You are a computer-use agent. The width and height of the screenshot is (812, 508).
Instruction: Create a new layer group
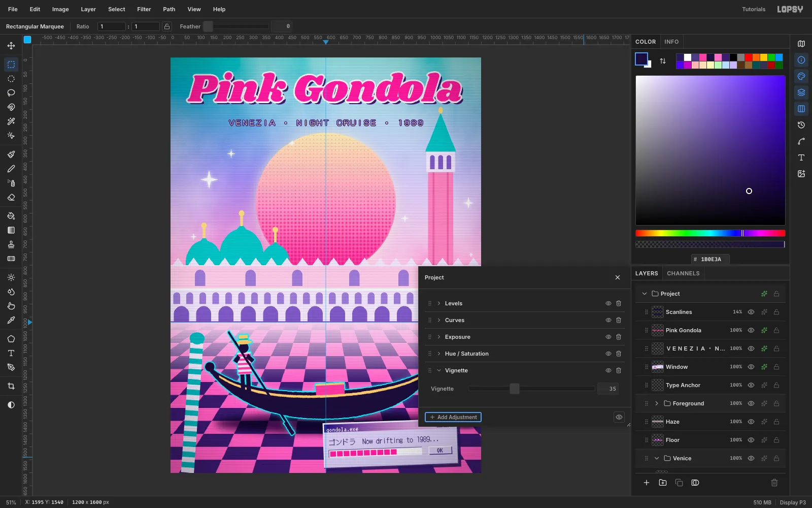point(663,483)
